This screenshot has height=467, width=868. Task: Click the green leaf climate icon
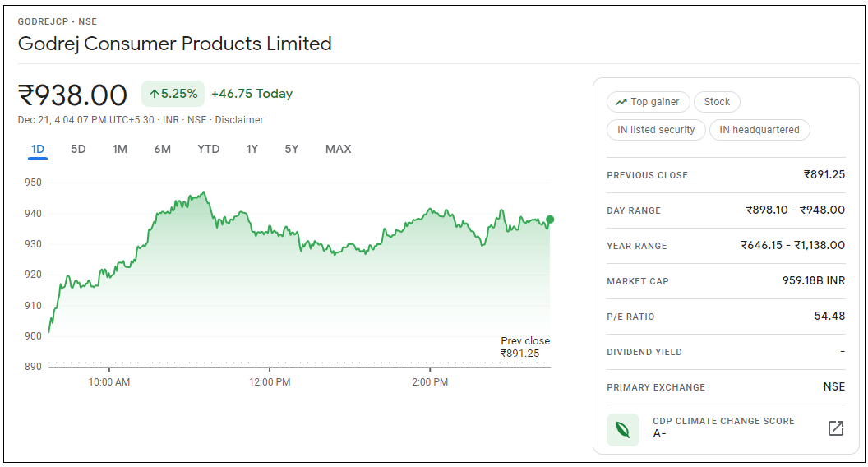[623, 430]
